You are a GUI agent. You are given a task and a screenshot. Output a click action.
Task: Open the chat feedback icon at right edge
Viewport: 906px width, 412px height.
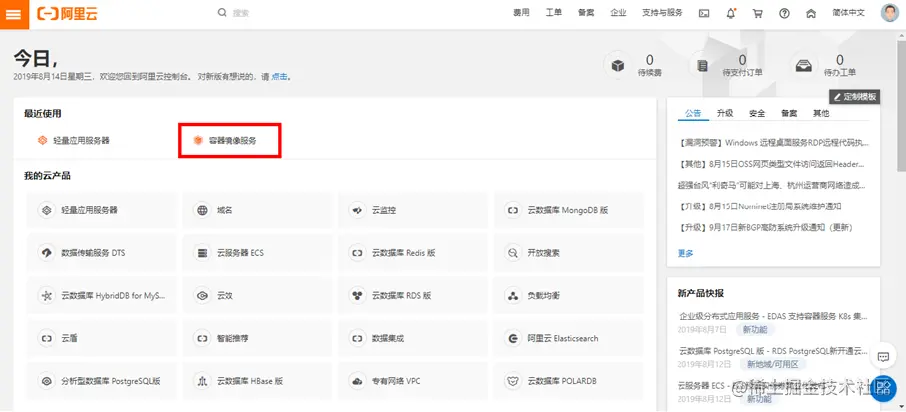tap(883, 357)
